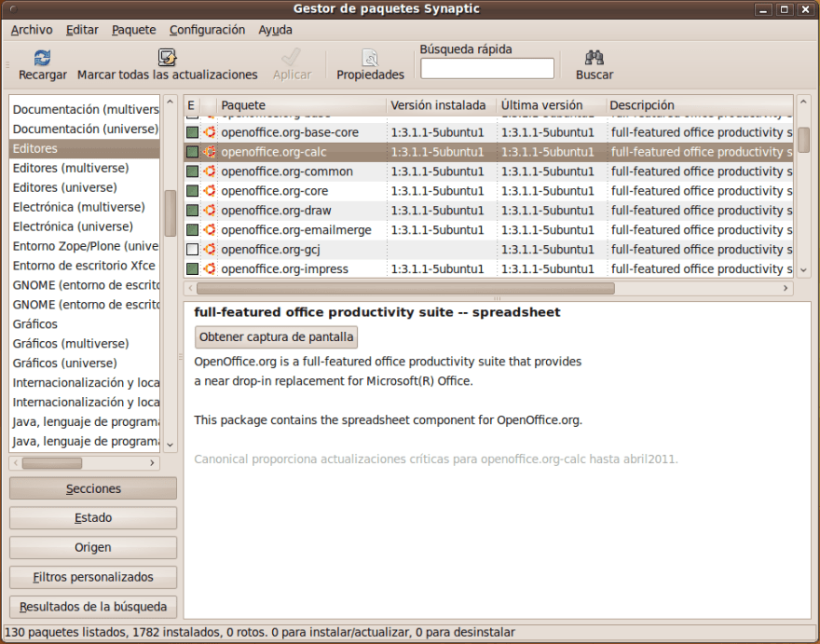The height and width of the screenshot is (644, 820).
Task: Toggle status box for openoffice.org-impress
Action: click(x=193, y=269)
